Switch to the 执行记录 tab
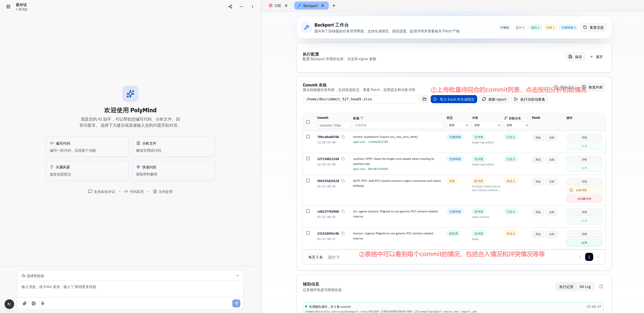The height and width of the screenshot is (313, 644). coord(566,287)
